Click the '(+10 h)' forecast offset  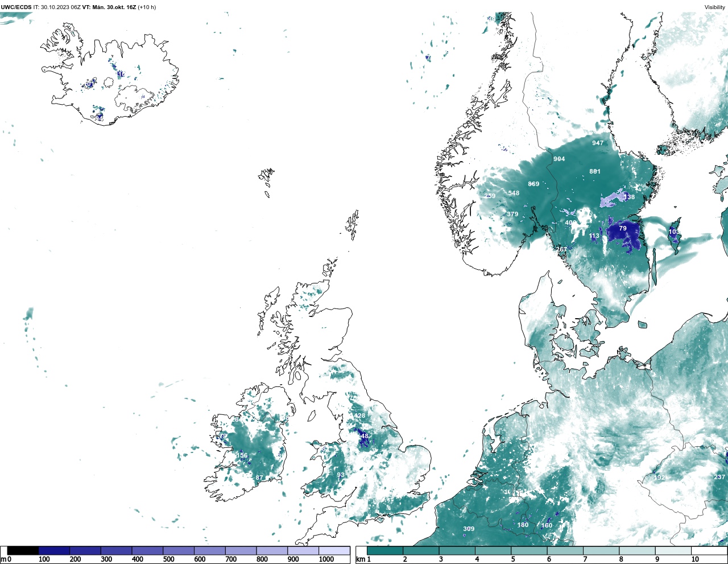147,7
